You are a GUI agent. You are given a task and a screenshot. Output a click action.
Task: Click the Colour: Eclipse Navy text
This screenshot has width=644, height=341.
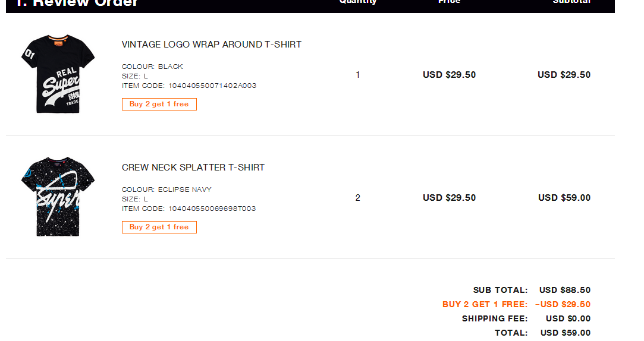click(x=167, y=190)
